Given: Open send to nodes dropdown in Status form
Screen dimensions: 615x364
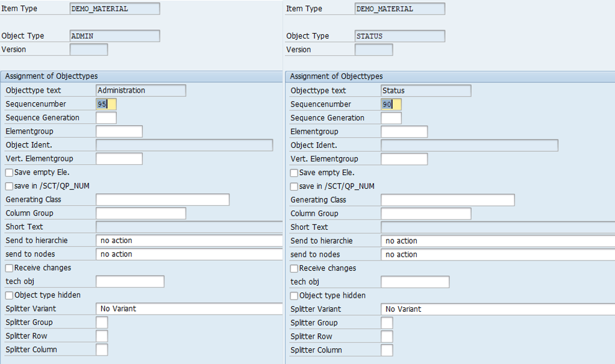Looking at the screenshot, I should (x=497, y=254).
